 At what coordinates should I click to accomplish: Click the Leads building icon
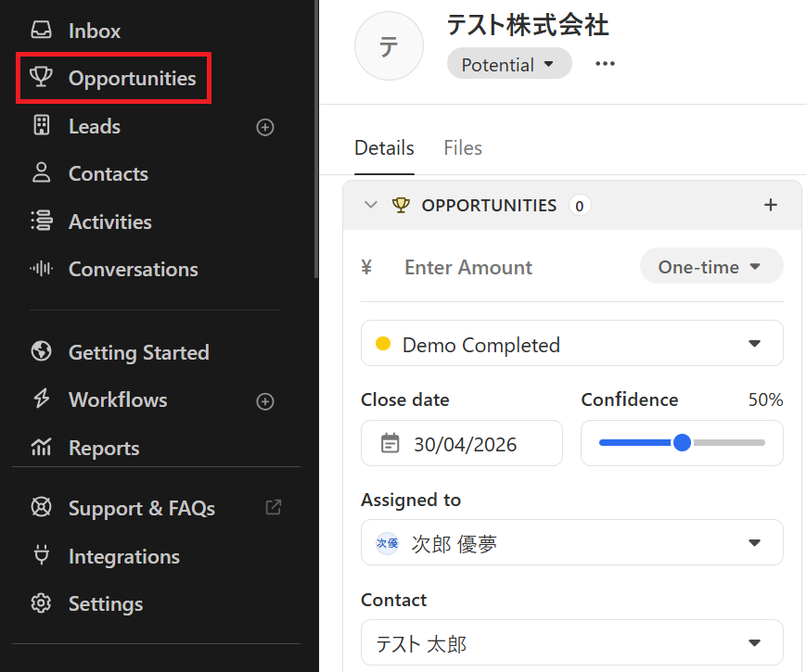pyautogui.click(x=41, y=126)
